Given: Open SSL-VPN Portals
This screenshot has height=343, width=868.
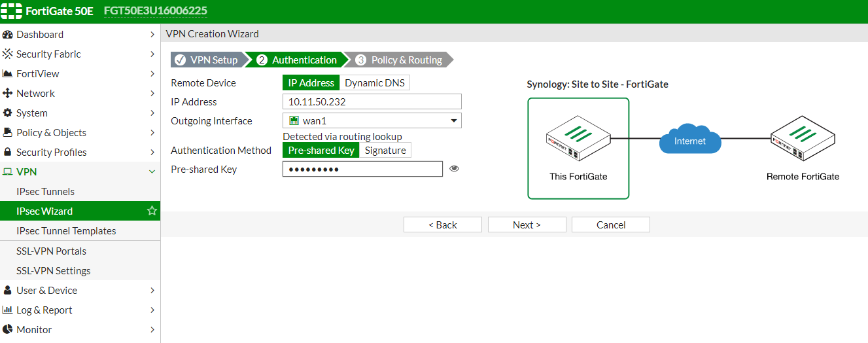Looking at the screenshot, I should [80, 251].
